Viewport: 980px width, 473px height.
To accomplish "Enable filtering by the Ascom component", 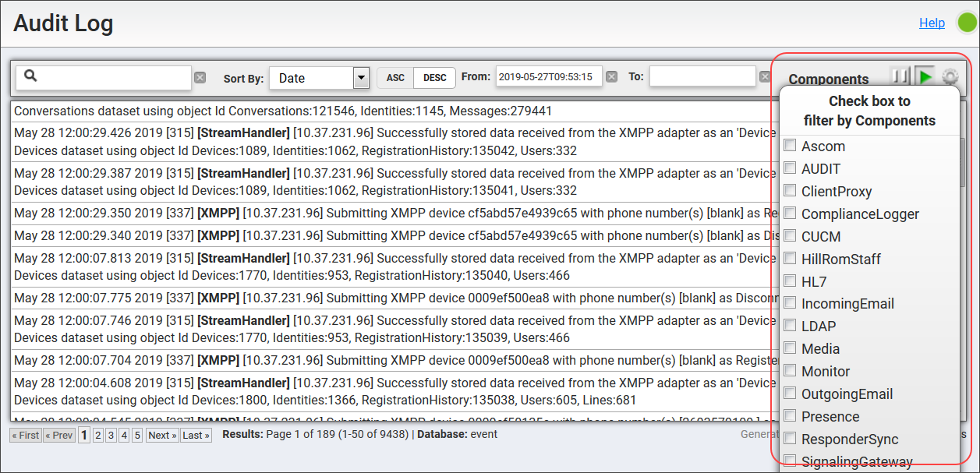I will [x=790, y=146].
